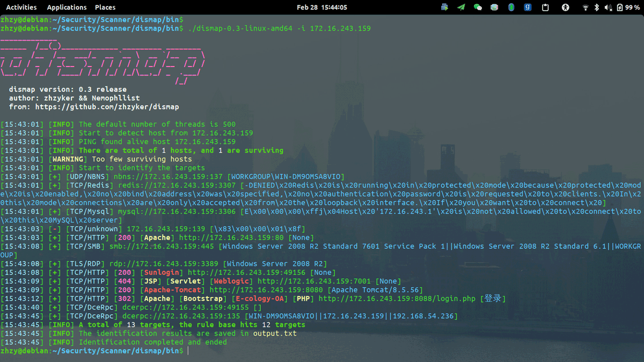The height and width of the screenshot is (362, 644).
Task: Click the battery 99% indicator
Action: (628, 8)
